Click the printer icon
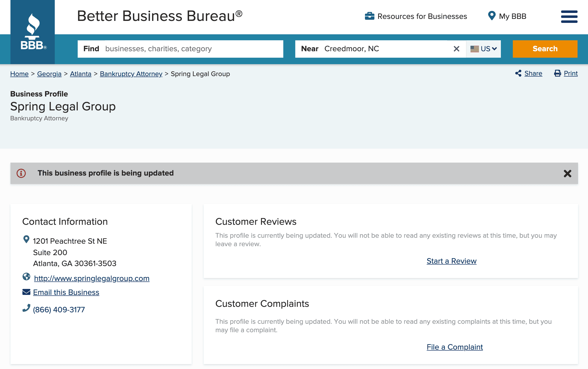 [x=558, y=73]
